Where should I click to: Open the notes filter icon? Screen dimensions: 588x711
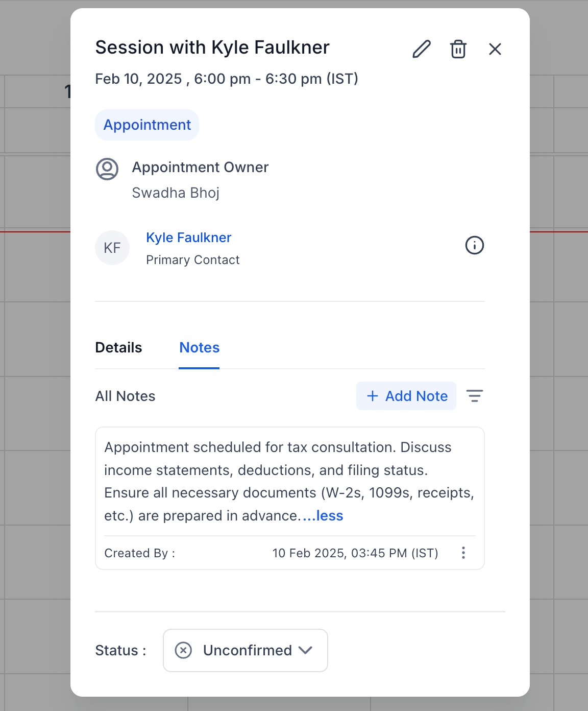[x=474, y=396]
